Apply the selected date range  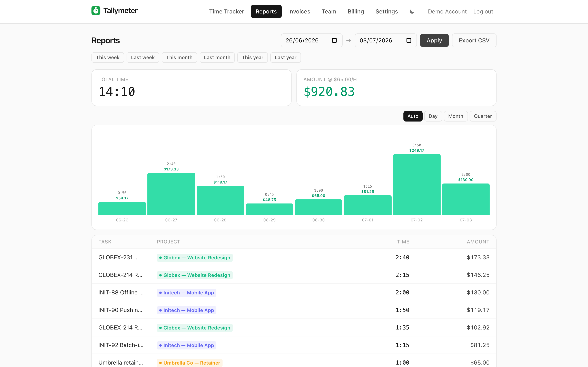pos(434,41)
